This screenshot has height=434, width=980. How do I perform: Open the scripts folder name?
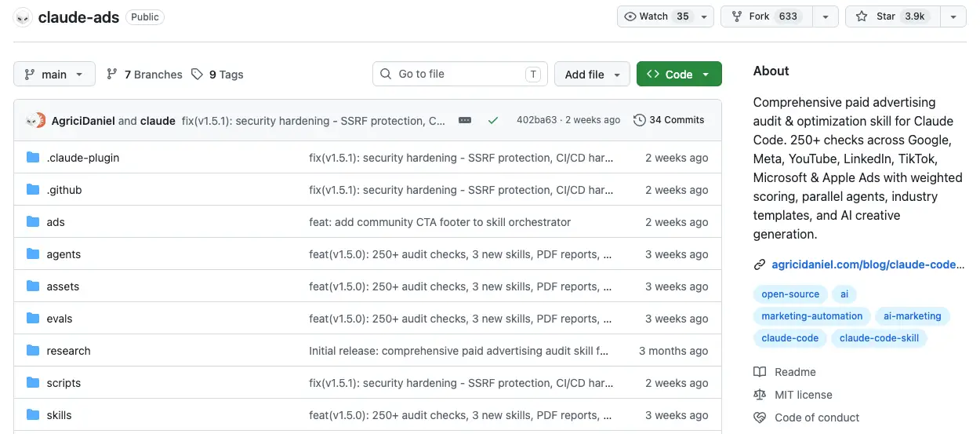64,383
